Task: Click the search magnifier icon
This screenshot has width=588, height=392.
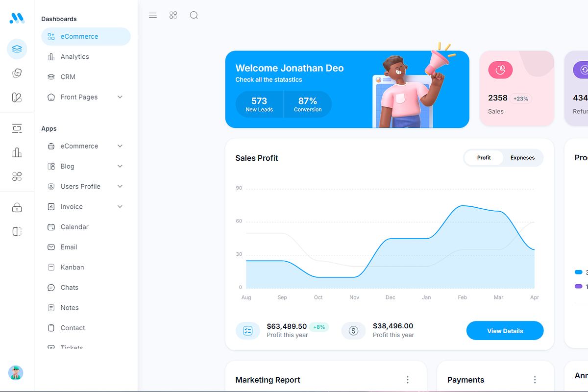Action: click(x=194, y=15)
